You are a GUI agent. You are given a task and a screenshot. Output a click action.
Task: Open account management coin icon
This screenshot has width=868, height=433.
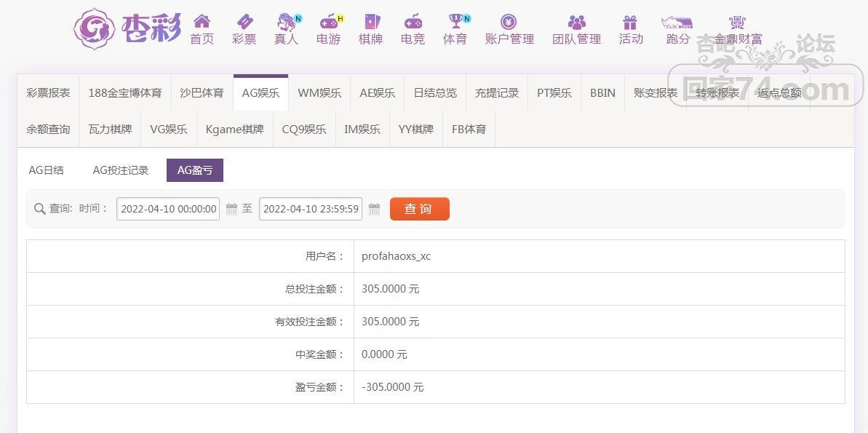pos(509,22)
